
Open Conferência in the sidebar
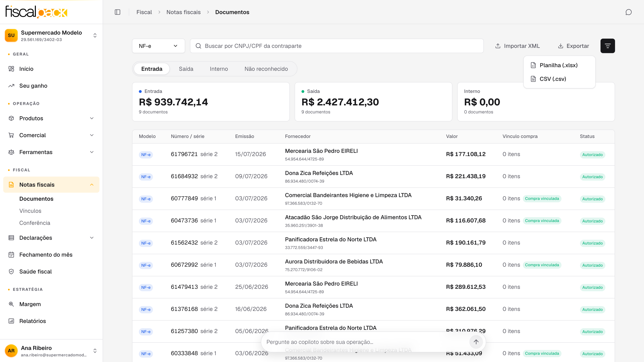tap(35, 223)
